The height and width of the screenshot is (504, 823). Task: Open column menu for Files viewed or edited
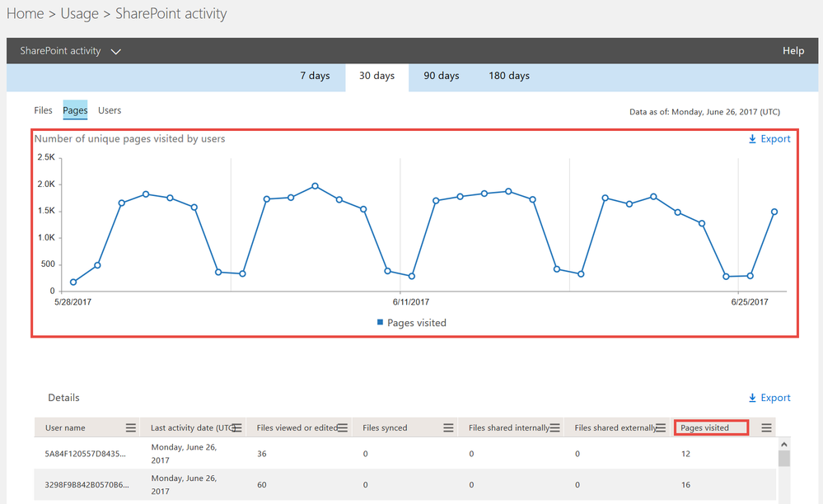click(x=343, y=428)
